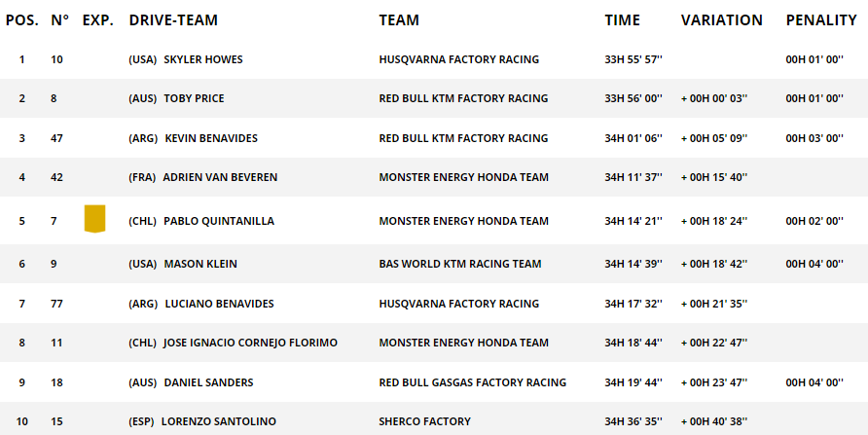
Task: Click the DRIVE-TEAM column header
Action: (x=173, y=19)
